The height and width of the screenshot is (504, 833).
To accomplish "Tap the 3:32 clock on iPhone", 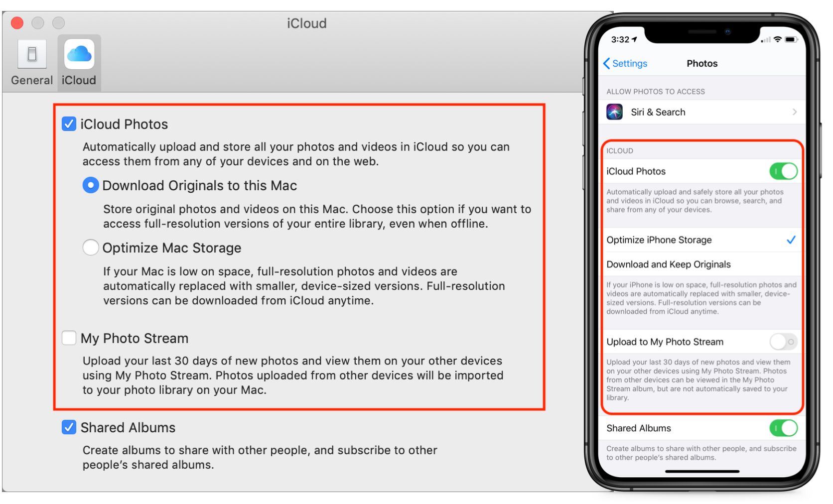I will pyautogui.click(x=620, y=39).
